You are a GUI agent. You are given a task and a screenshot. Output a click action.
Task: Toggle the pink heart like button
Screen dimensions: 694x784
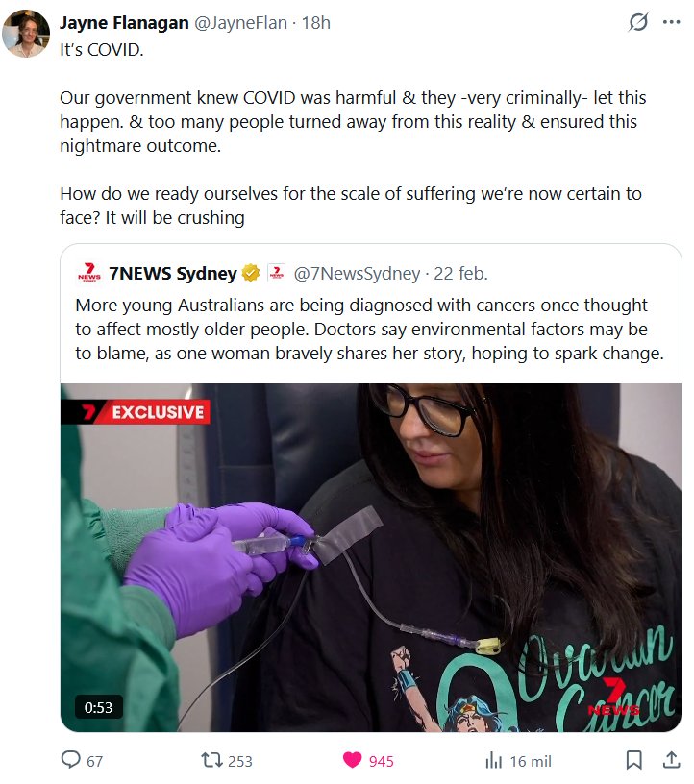pyautogui.click(x=352, y=761)
